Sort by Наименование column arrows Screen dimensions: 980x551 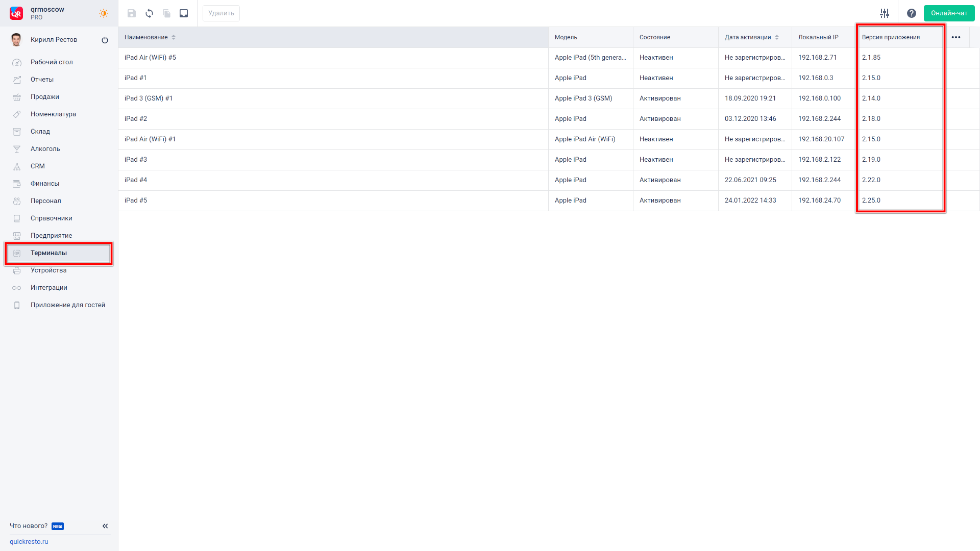pyautogui.click(x=174, y=37)
